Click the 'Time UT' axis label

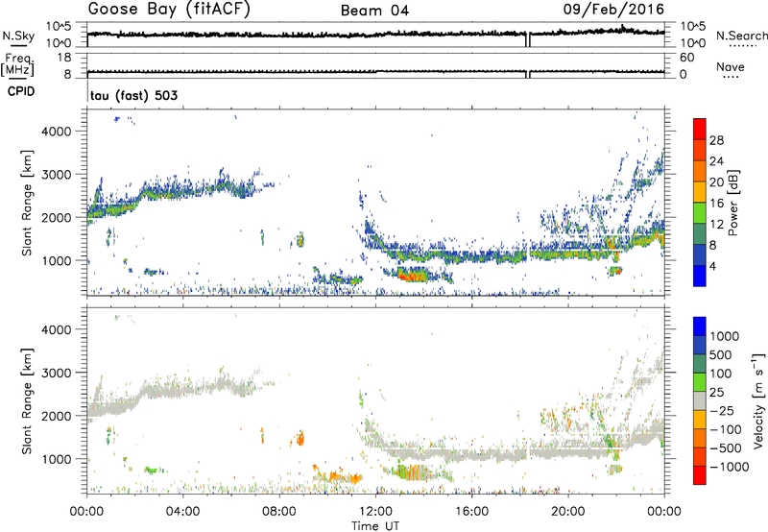[375, 526]
